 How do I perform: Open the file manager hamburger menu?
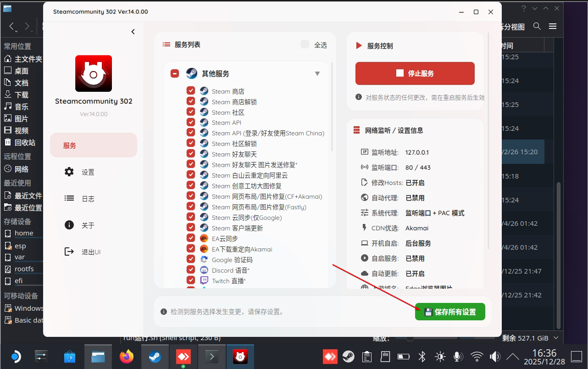tap(553, 27)
